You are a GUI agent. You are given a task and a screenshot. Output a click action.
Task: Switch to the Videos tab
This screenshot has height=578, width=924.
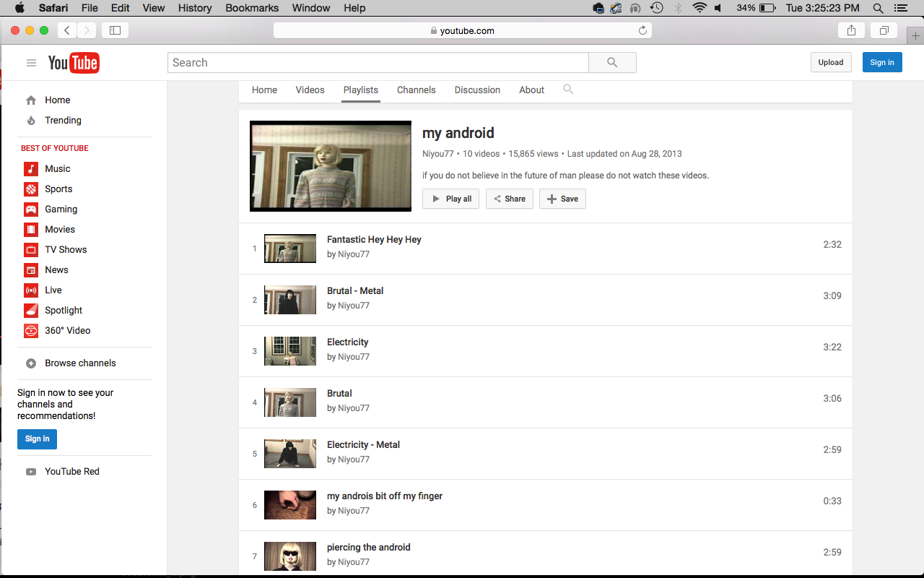(x=310, y=90)
